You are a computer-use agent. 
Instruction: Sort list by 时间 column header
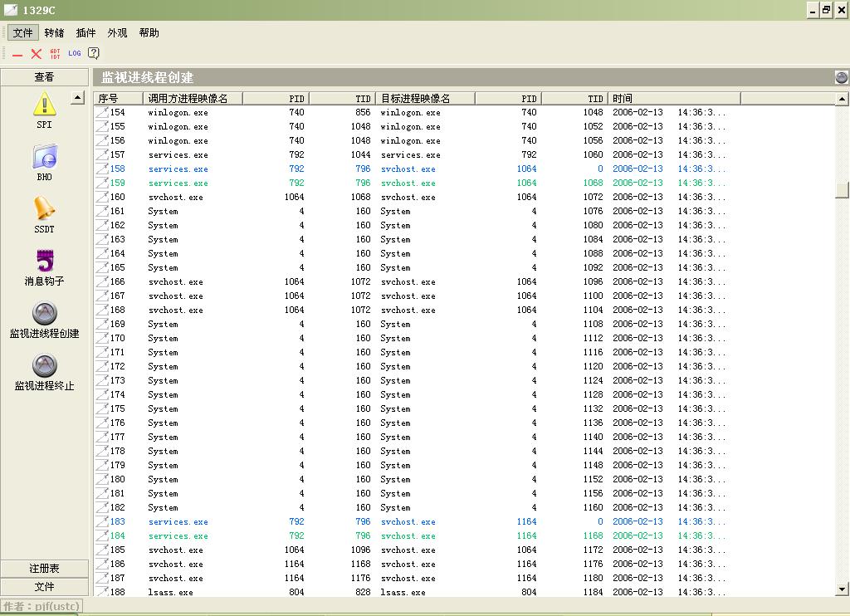(x=673, y=98)
